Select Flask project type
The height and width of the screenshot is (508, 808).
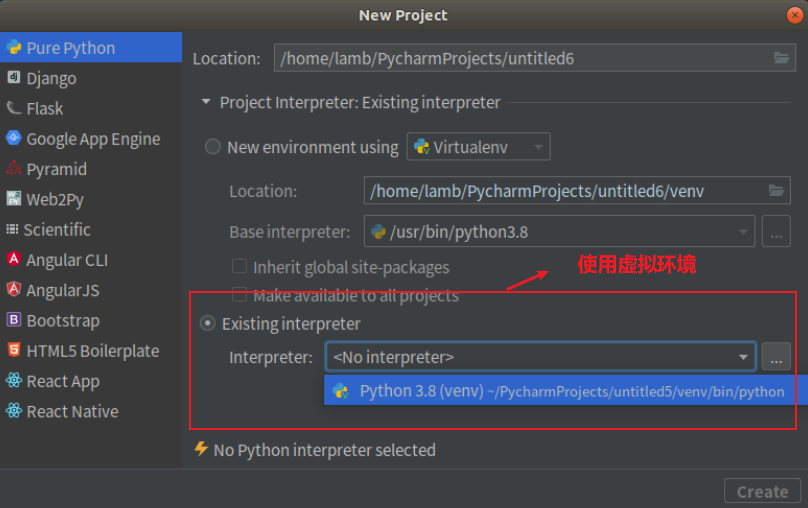tap(91, 108)
